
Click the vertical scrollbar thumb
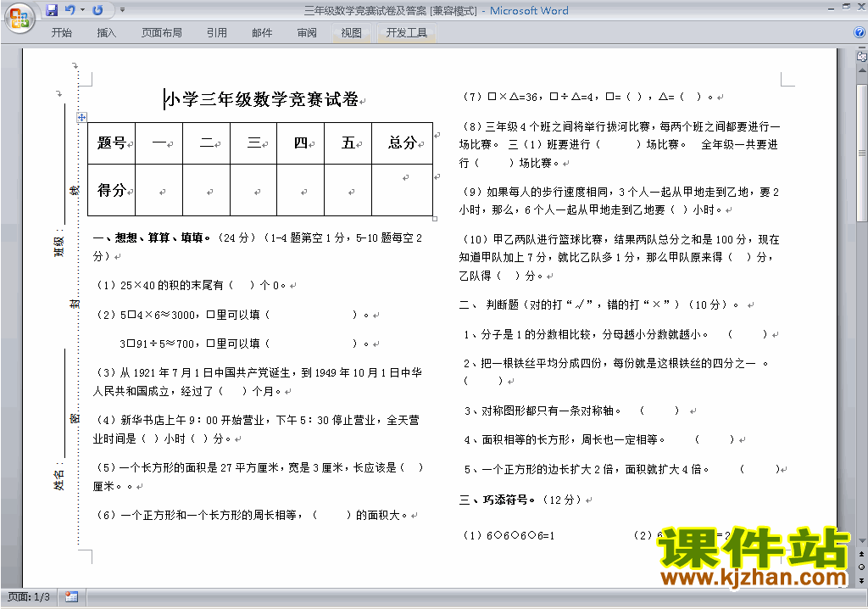coord(862,154)
